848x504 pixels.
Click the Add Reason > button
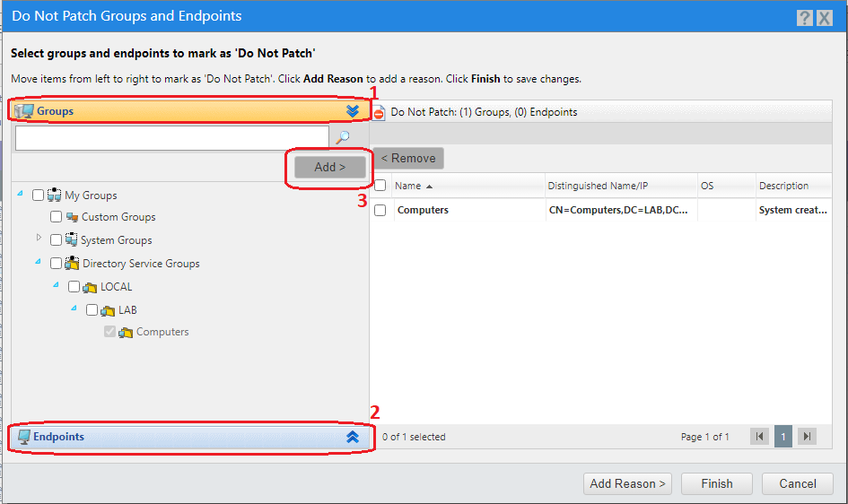[627, 483]
